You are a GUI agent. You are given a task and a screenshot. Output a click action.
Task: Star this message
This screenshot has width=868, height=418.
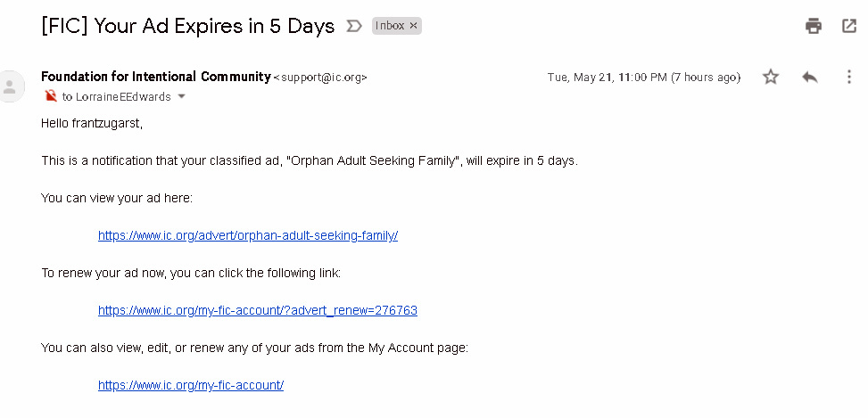tap(771, 78)
